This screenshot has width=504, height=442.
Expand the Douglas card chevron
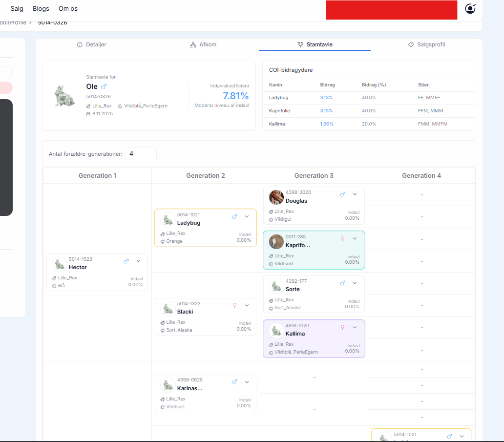pos(355,194)
